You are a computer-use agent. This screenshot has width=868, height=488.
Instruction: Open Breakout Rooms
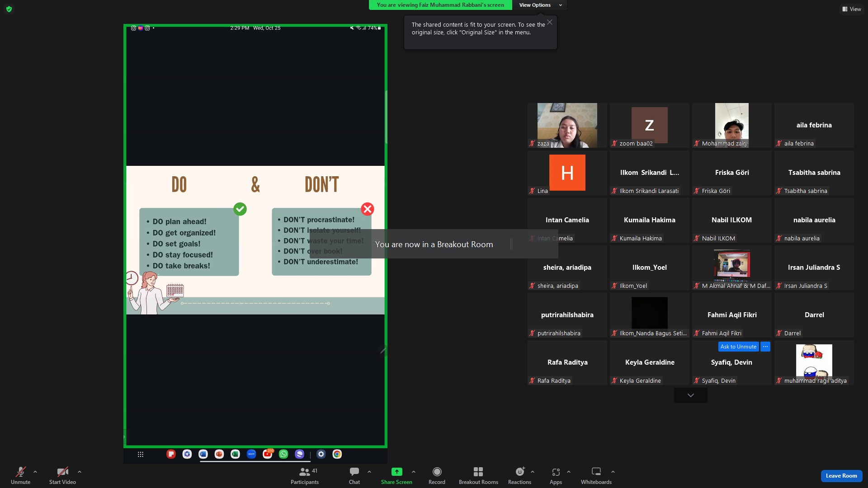click(478, 475)
